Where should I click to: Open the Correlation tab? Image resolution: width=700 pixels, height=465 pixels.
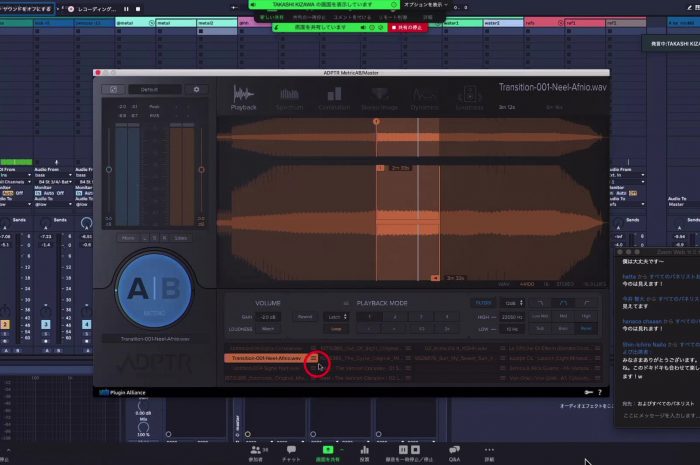[334, 98]
